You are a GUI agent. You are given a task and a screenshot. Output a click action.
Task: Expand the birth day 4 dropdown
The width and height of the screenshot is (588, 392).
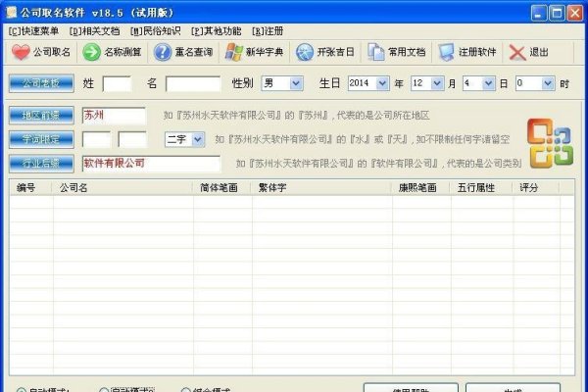[488, 83]
